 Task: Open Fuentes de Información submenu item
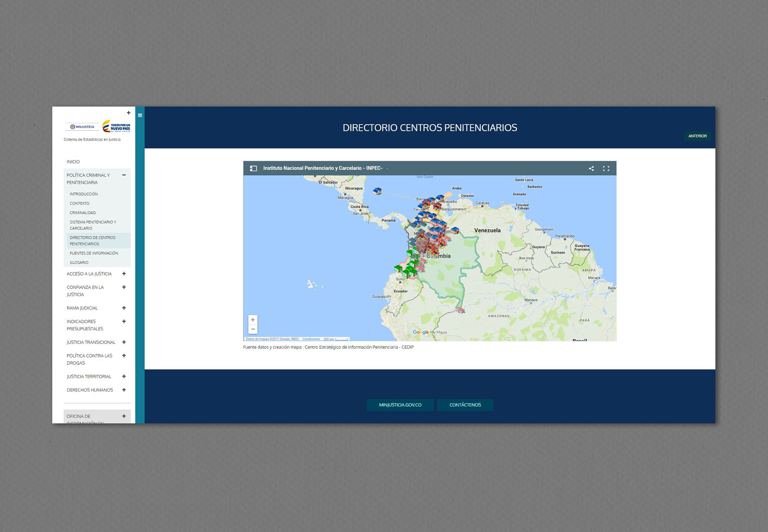click(x=94, y=253)
